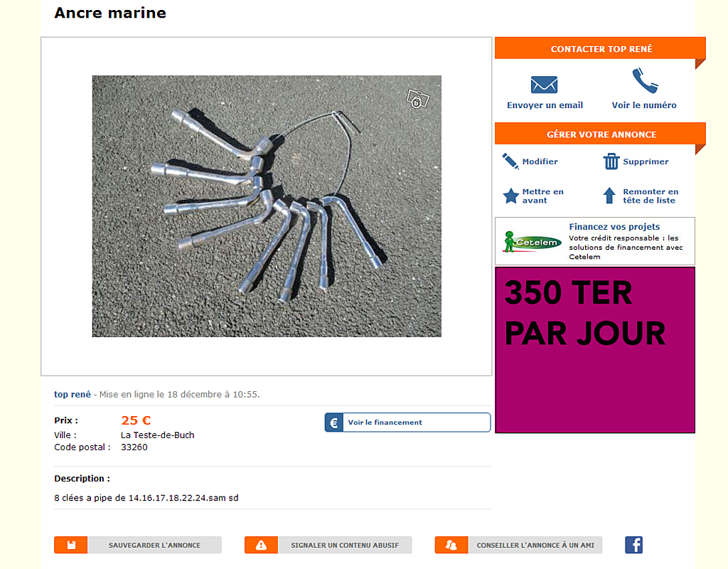Click the photo count camera icon
Viewport: 728px width, 569px height.
[x=417, y=99]
